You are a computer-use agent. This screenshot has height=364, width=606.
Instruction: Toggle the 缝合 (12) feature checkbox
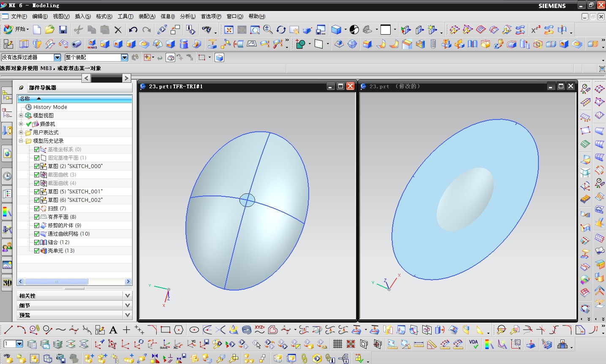point(37,242)
